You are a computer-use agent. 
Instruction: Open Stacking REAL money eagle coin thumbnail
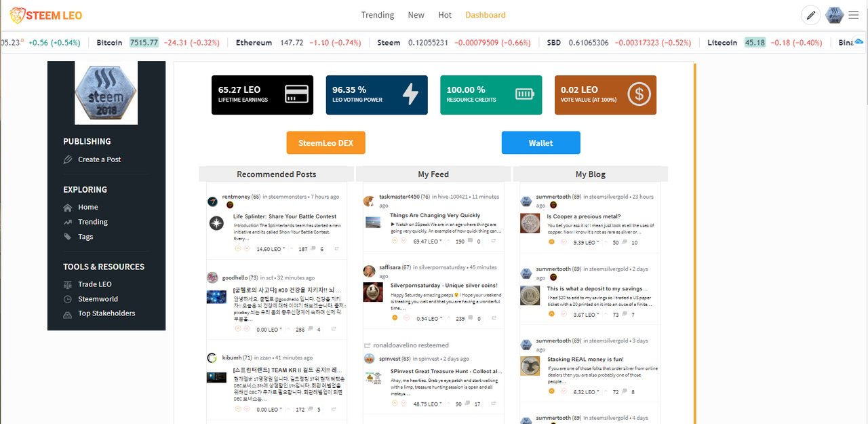(530, 366)
